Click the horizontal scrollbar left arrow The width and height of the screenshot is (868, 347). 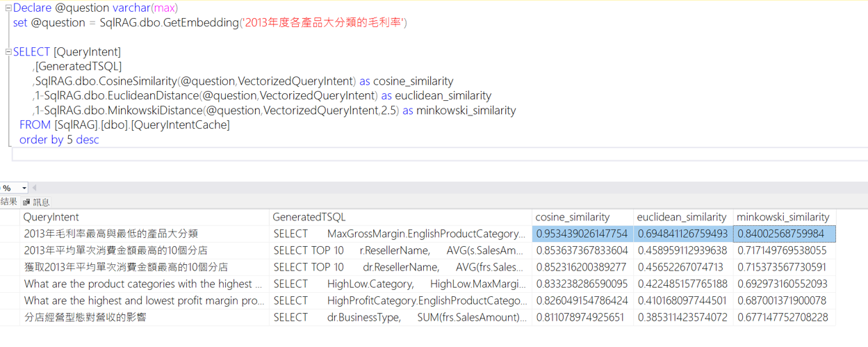coord(34,188)
